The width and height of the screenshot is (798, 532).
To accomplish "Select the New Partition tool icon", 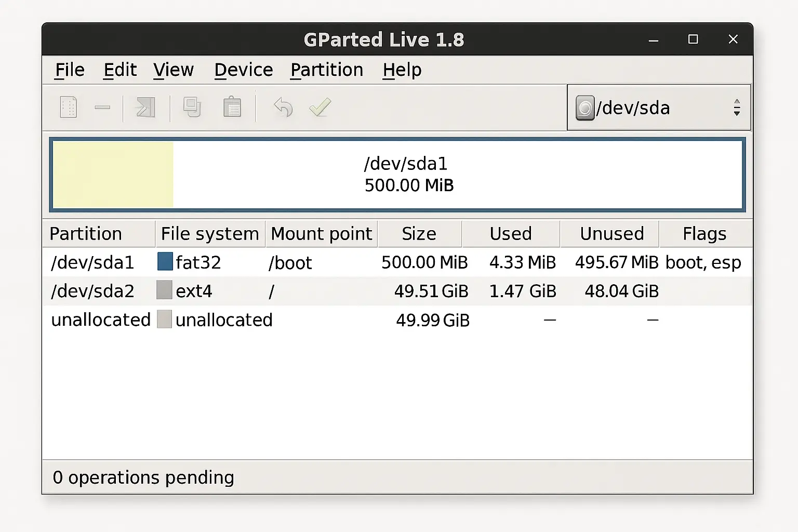I will click(68, 108).
